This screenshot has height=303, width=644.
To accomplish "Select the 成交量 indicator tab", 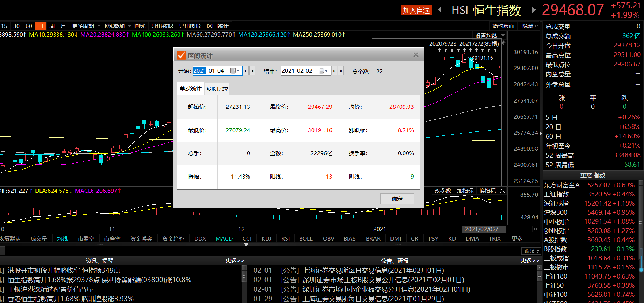I will tap(39, 238).
